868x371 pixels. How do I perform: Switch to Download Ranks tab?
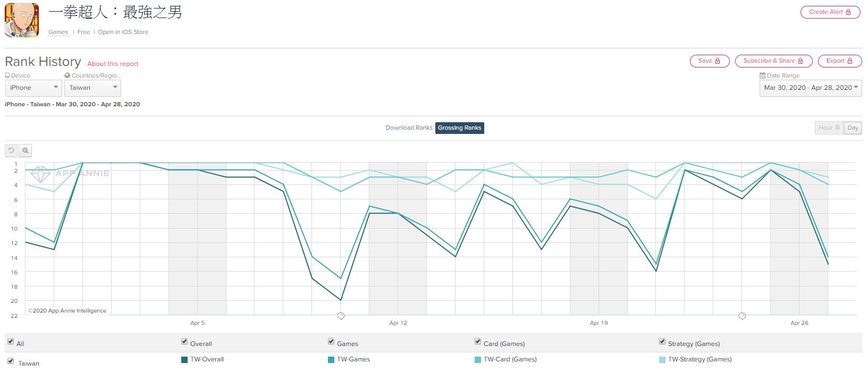coord(409,128)
